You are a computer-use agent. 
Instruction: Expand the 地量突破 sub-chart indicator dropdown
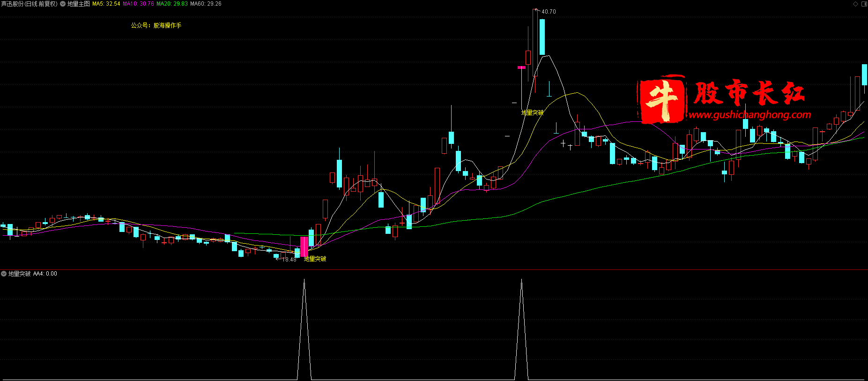point(4,274)
